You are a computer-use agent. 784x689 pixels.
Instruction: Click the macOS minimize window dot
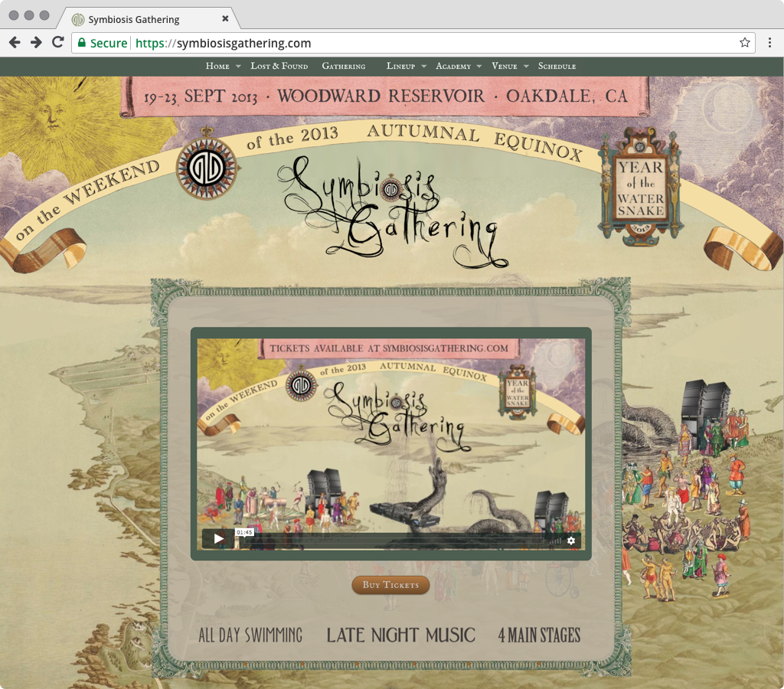29,15
